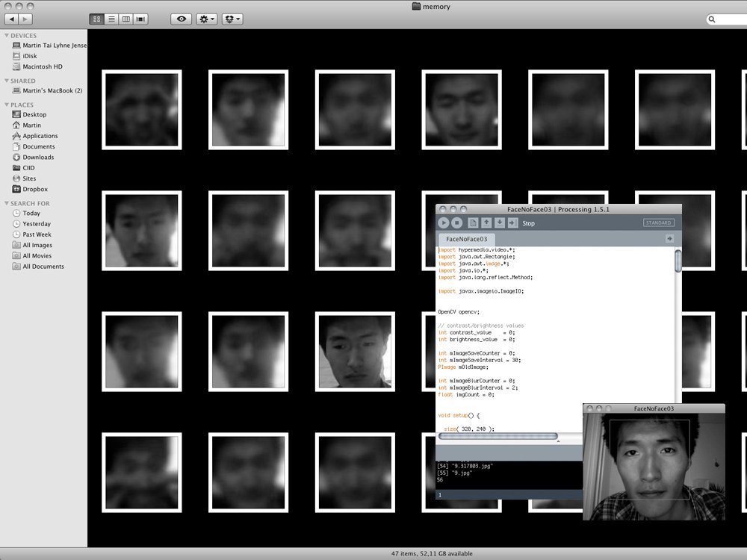Select the Today saved search

pos(26,214)
